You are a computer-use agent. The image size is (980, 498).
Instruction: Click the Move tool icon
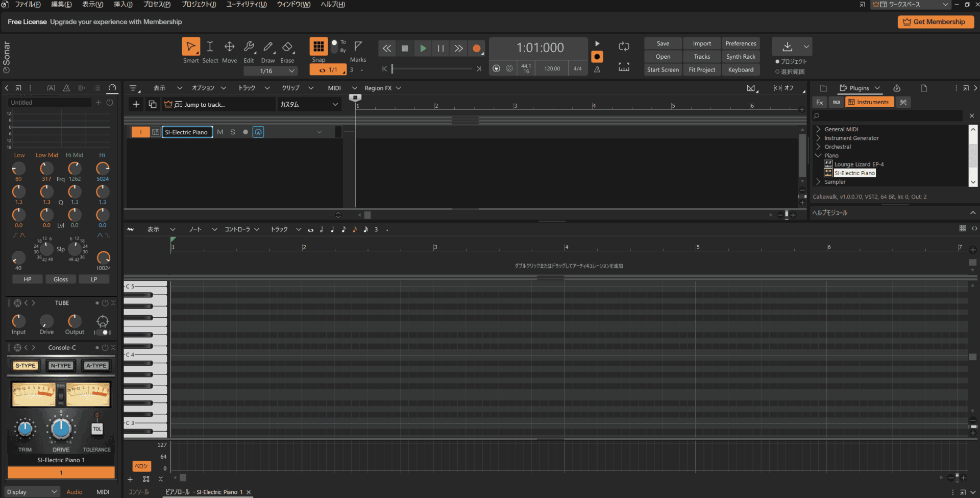pos(230,47)
